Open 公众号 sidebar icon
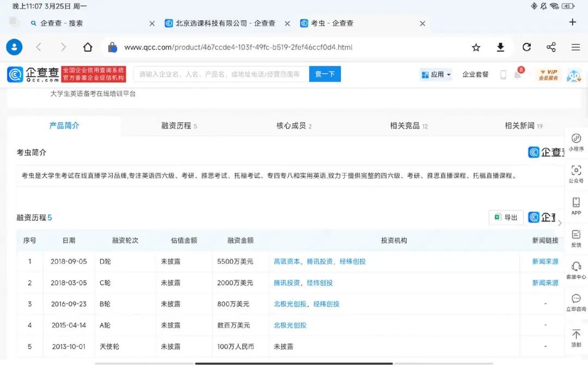Screen dimensions: 588x368 click(x=576, y=174)
